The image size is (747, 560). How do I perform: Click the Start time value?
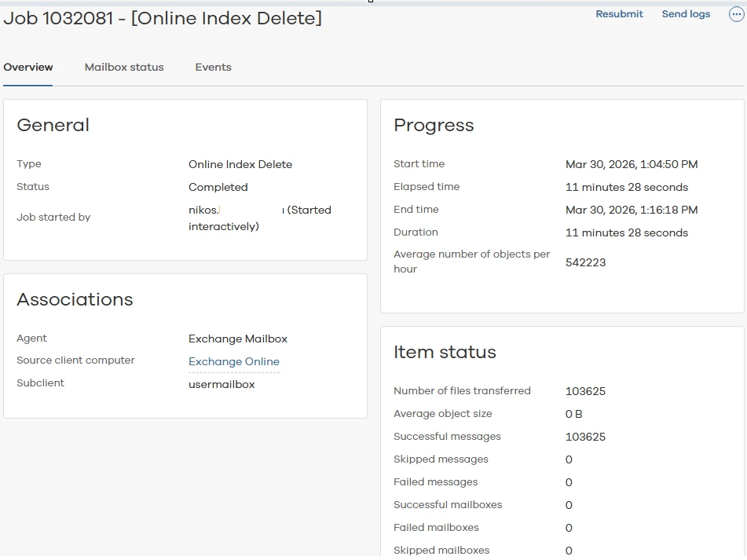pos(632,165)
